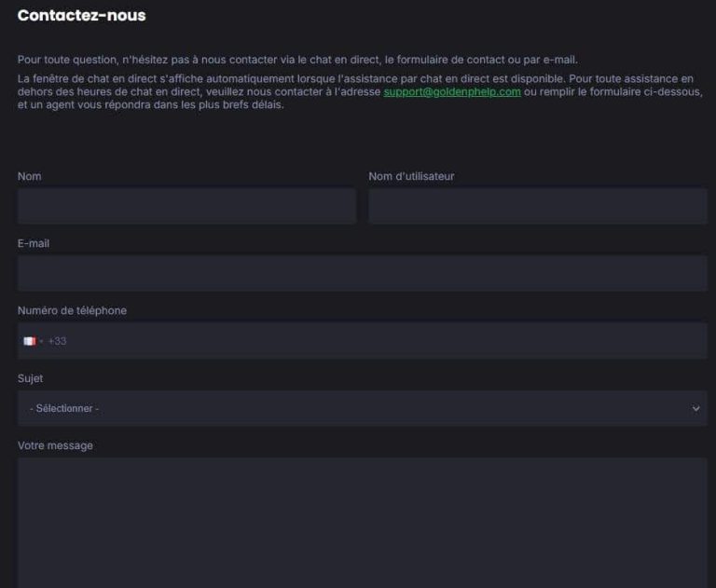
Task: Click the Nom input field
Action: tap(186, 205)
